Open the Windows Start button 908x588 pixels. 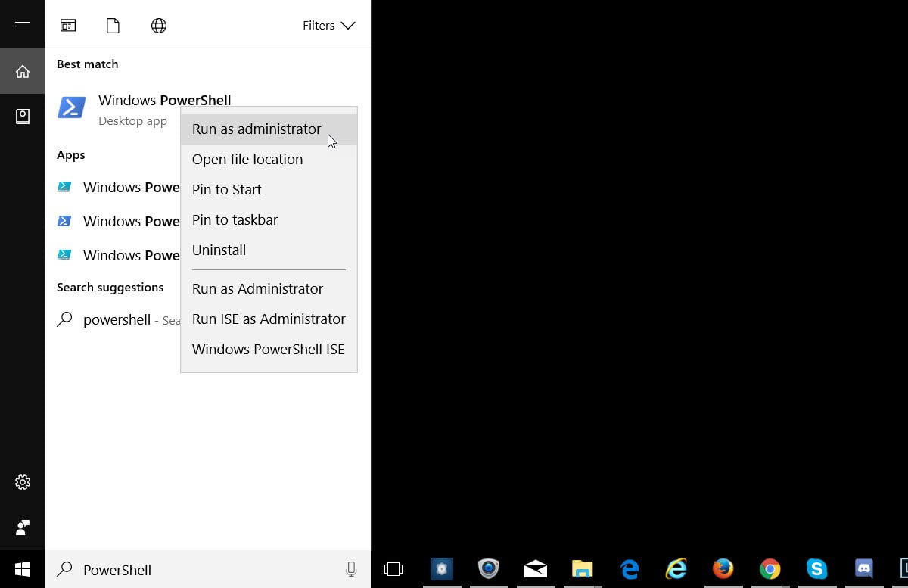pyautogui.click(x=23, y=569)
